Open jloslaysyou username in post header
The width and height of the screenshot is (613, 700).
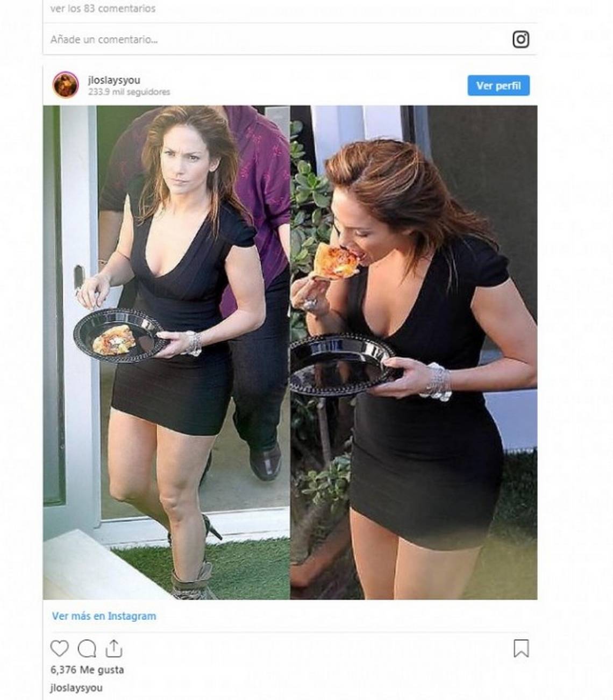(114, 80)
